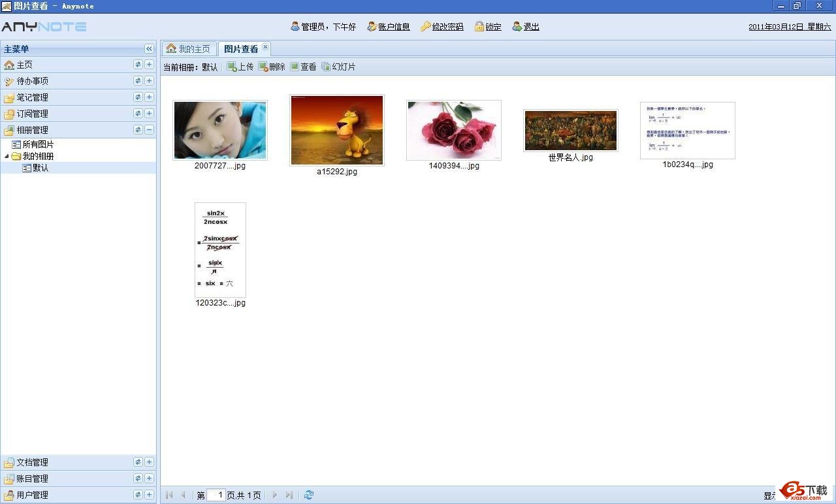Click the refresh icon in paging bar
This screenshot has width=836, height=504.
(x=309, y=495)
